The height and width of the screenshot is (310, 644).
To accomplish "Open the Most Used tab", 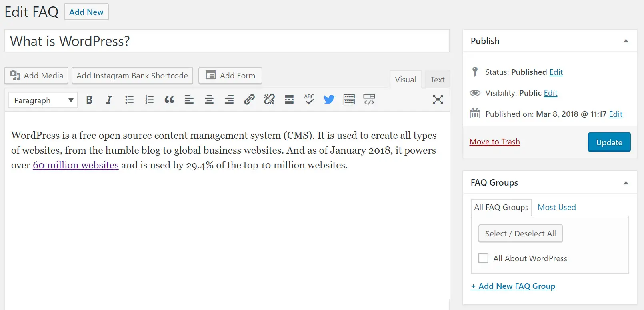I will [556, 207].
